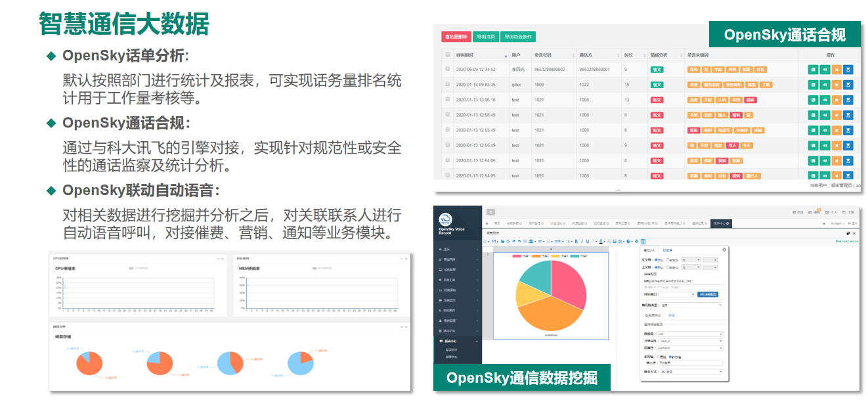
Task: Expand 报表中心 sidebar menu
Action: pos(458,341)
